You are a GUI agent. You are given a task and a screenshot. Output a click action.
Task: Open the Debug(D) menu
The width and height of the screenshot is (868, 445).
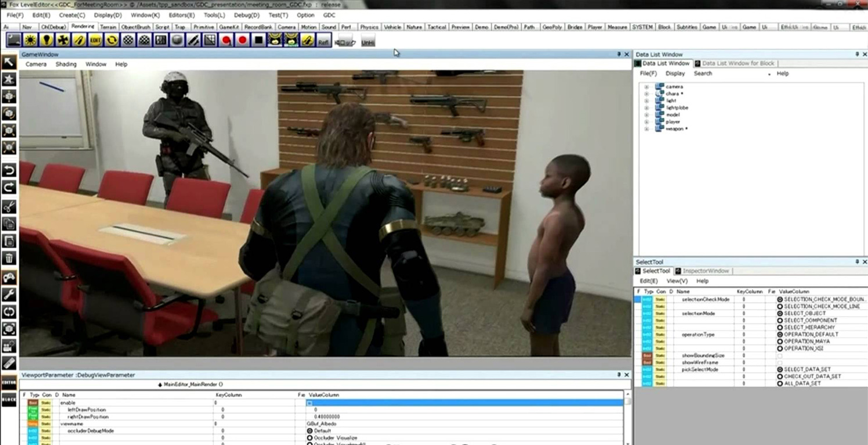[x=247, y=15]
